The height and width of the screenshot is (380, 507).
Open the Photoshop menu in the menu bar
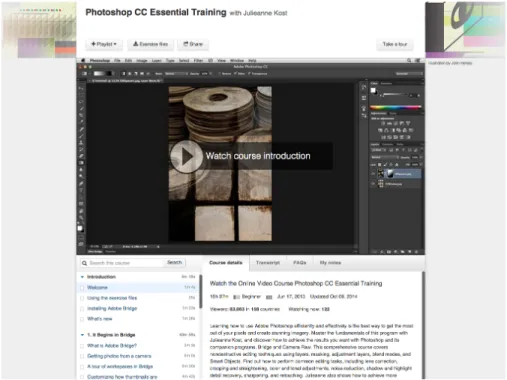[x=100, y=60]
